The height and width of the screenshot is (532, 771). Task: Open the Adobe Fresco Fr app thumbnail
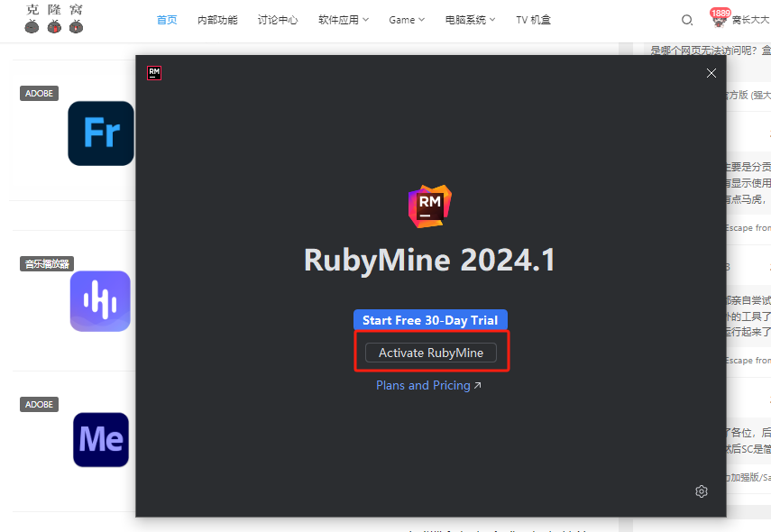[101, 133]
